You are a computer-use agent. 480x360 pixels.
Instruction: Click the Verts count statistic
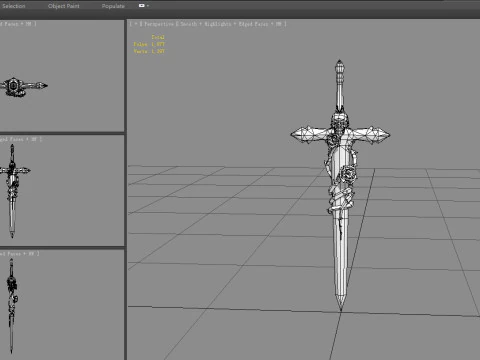point(149,51)
